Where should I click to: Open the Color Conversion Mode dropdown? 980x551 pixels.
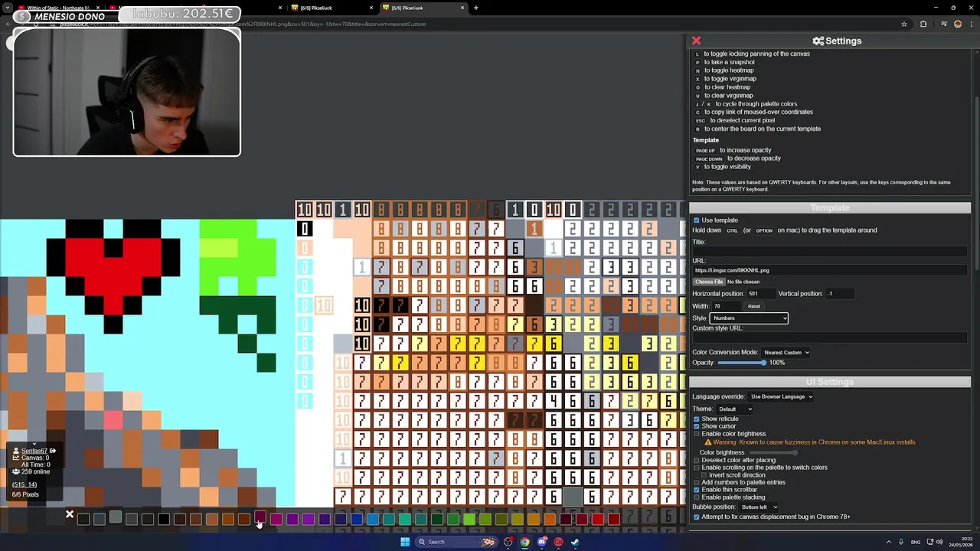coord(786,352)
